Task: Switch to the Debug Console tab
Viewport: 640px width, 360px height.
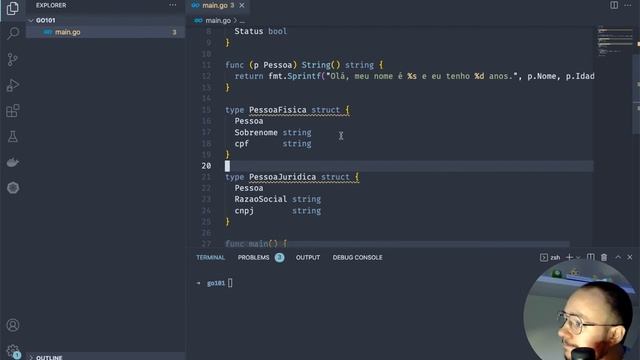Action: 357,258
